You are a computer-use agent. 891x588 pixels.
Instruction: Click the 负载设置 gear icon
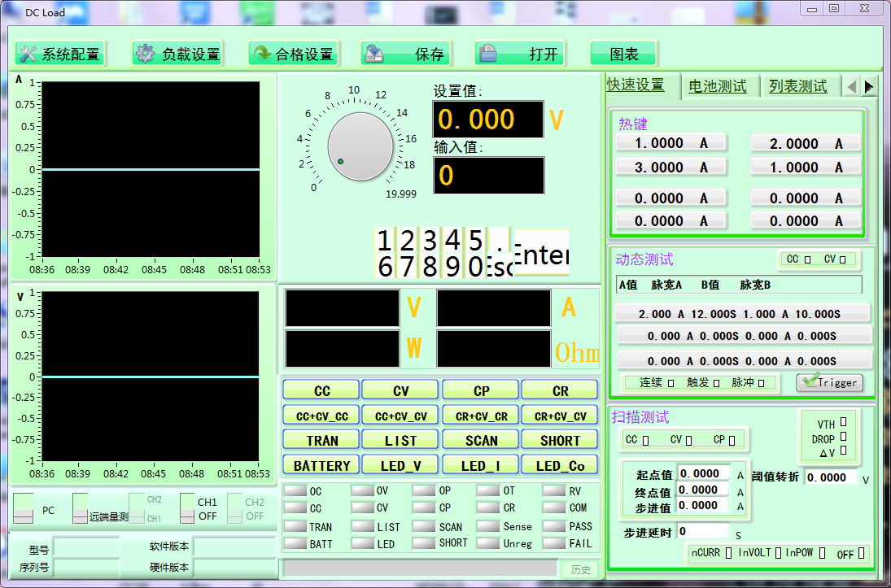click(x=146, y=54)
